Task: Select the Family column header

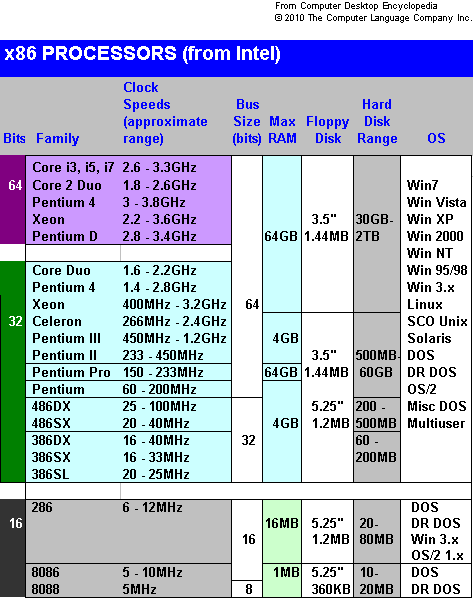Action: point(58,138)
